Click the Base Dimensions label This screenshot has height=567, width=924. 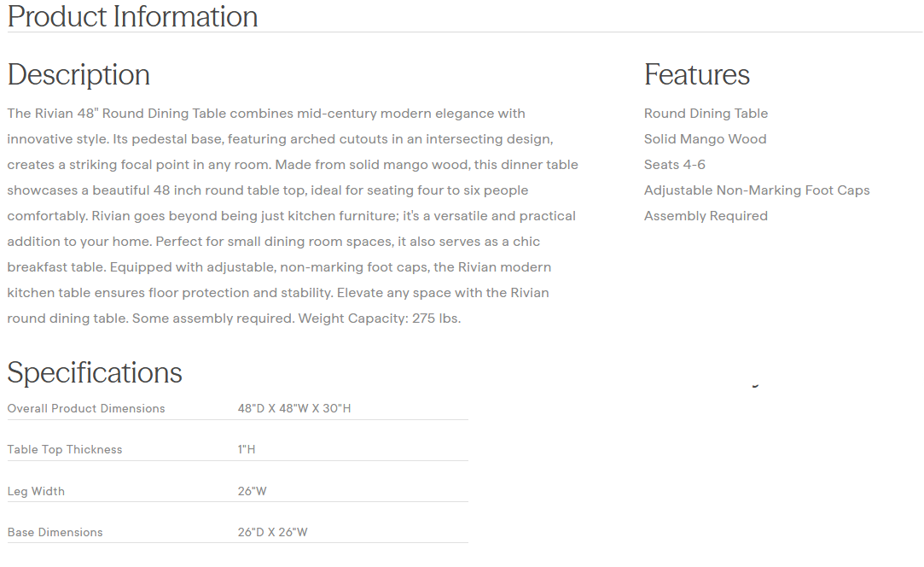(x=55, y=533)
